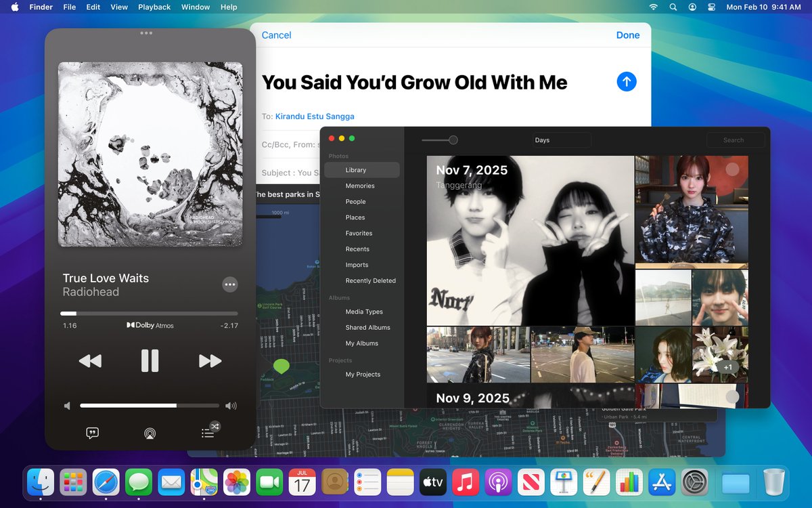Image resolution: width=812 pixels, height=508 pixels.
Task: Open the lyrics panel in music player
Action: click(93, 433)
